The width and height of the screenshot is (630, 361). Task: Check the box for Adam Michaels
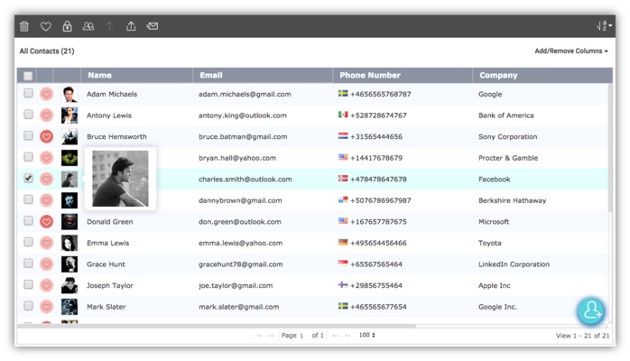point(28,93)
